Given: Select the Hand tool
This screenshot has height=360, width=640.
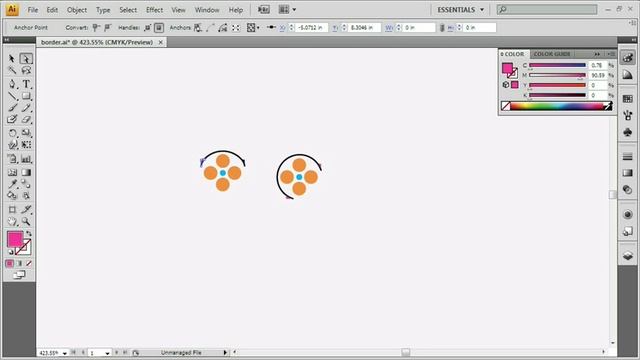Looking at the screenshot, I should [x=12, y=222].
